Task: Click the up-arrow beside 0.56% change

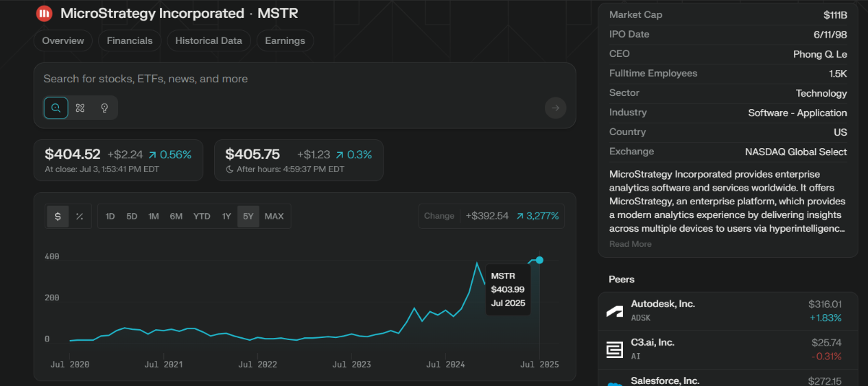Action: (x=152, y=155)
